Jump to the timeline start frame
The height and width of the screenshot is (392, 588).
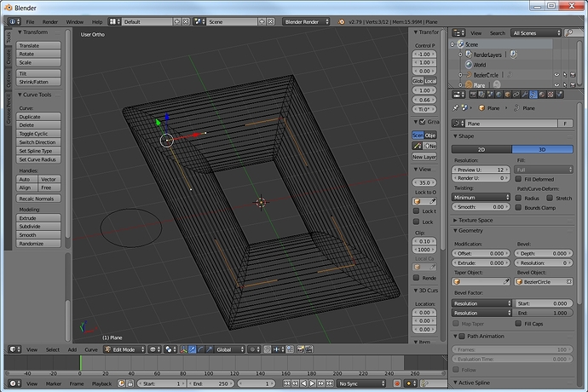(287, 383)
